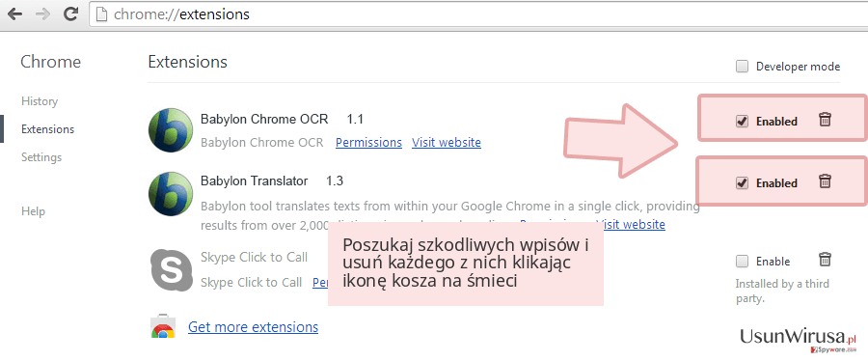Open Help in the Chrome sidebar
Viewport: 868px width, 361px height.
click(33, 211)
